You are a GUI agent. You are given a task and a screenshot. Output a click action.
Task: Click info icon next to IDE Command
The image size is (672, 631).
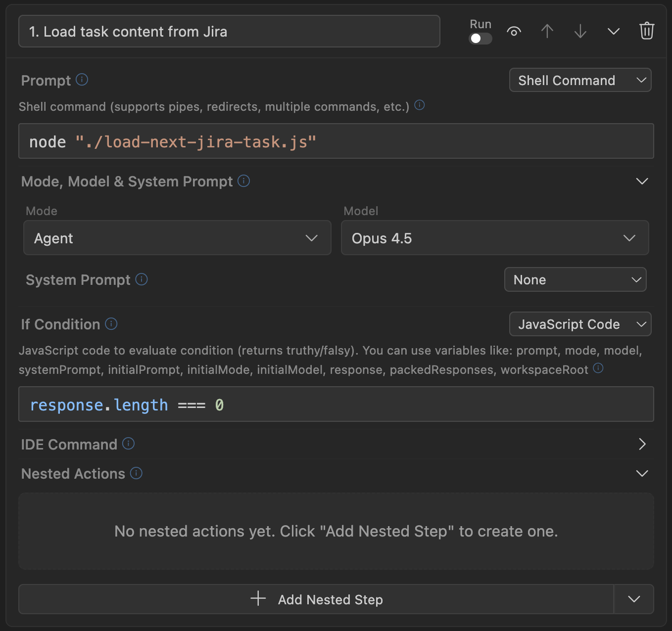point(128,444)
